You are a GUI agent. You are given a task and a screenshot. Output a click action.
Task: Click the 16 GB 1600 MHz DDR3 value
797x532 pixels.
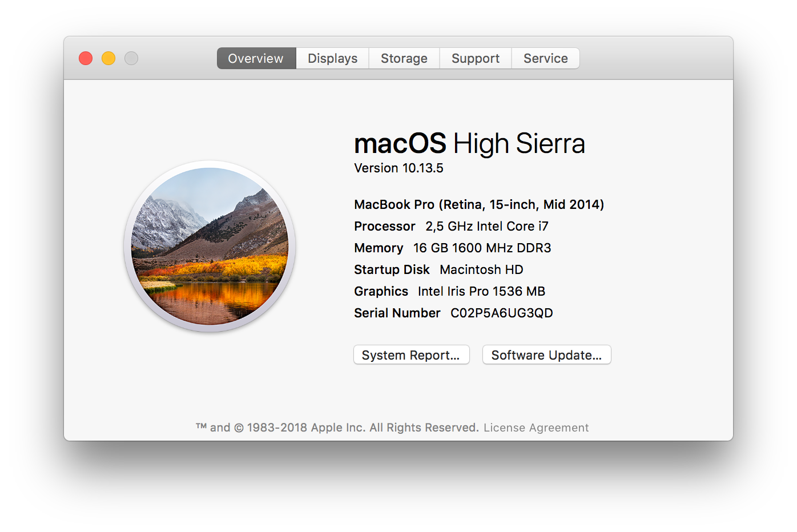coord(482,248)
